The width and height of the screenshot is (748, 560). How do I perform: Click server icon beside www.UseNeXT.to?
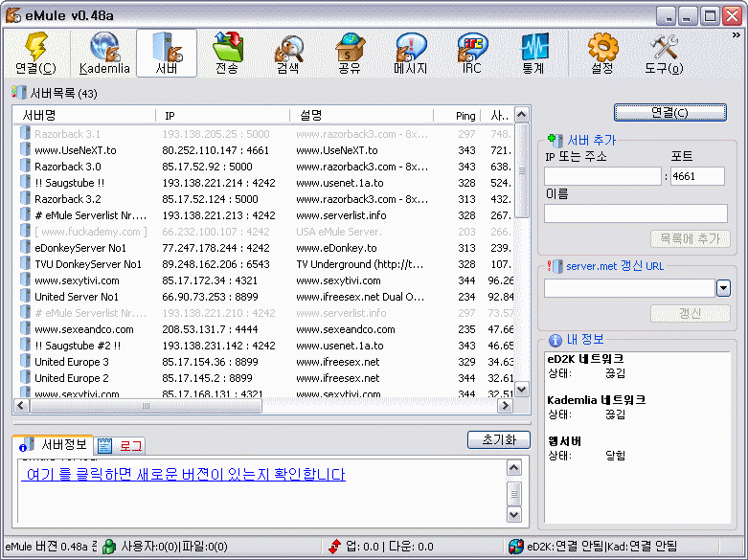tap(25, 149)
